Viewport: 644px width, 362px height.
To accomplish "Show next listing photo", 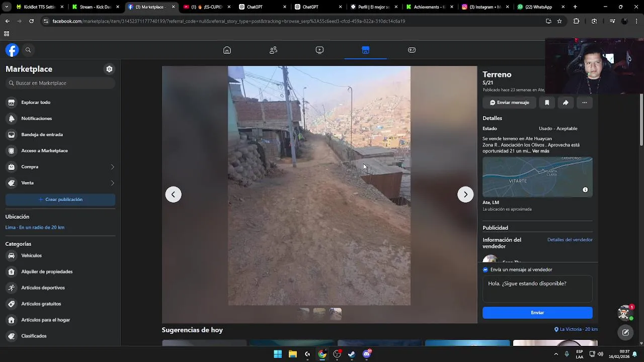I will click(x=465, y=195).
